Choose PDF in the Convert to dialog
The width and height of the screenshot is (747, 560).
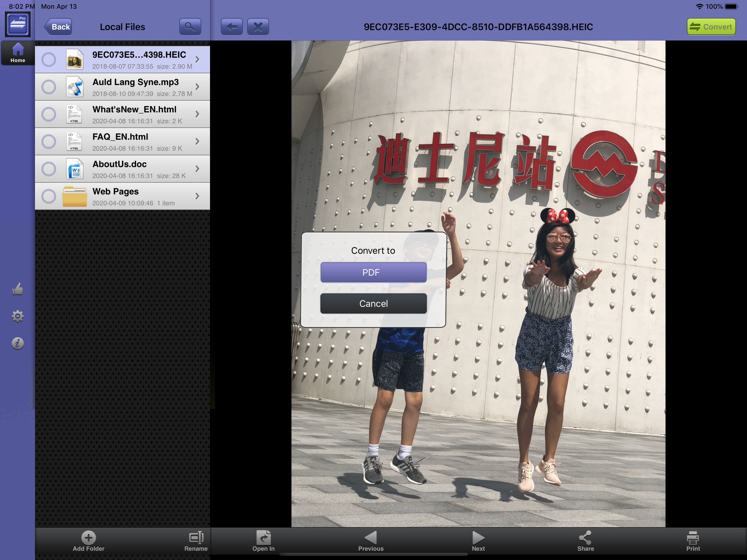point(373,272)
